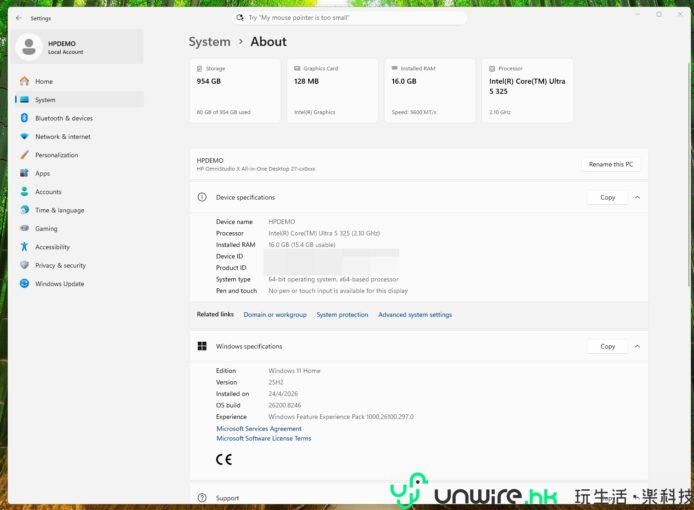Viewport: 694px width, 510px height.
Task: Click the Version value 25H2
Action: tap(276, 382)
